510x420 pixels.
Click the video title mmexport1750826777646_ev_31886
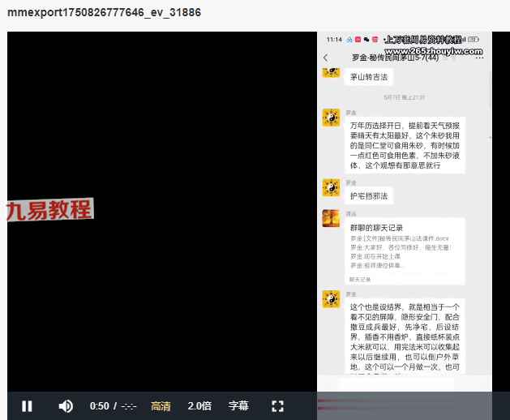(x=104, y=13)
